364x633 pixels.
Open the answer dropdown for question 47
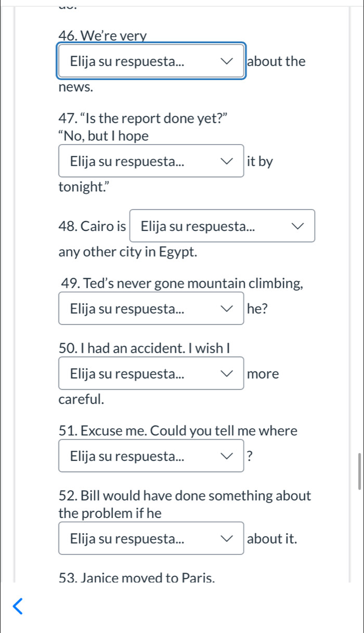coord(151,161)
